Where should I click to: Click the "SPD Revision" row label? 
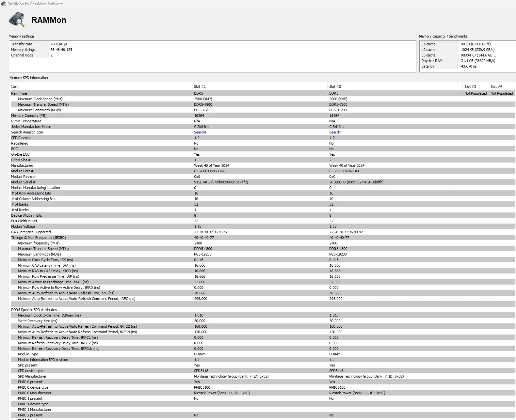[21, 138]
